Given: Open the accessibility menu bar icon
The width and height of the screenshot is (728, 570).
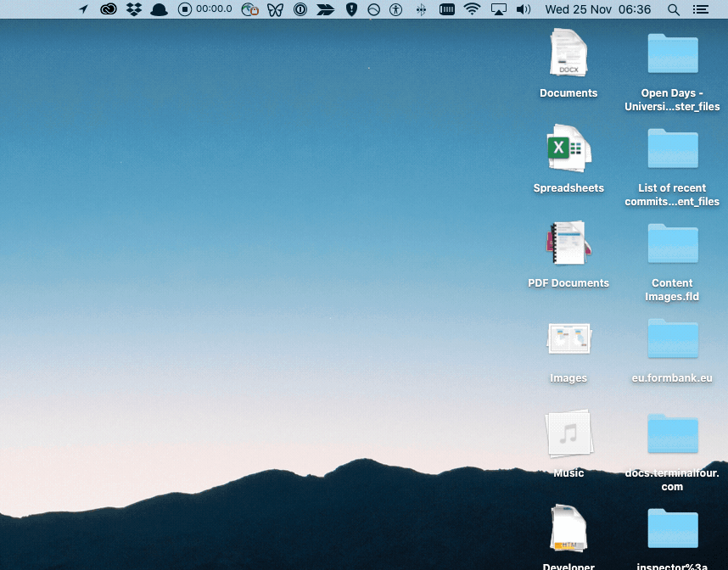Looking at the screenshot, I should click(x=395, y=9).
